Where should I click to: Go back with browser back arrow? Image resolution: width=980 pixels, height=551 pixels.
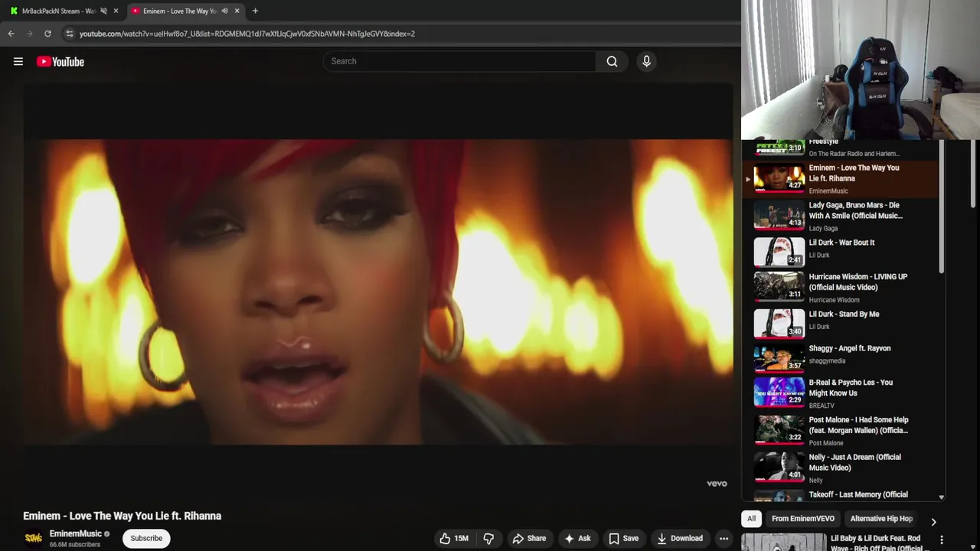(11, 34)
